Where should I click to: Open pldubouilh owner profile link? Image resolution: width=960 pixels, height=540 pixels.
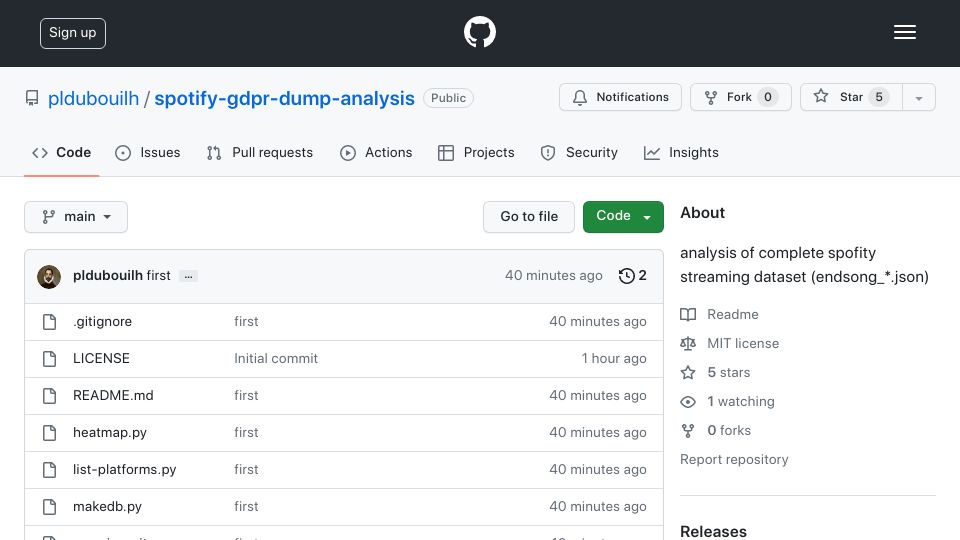tap(94, 98)
